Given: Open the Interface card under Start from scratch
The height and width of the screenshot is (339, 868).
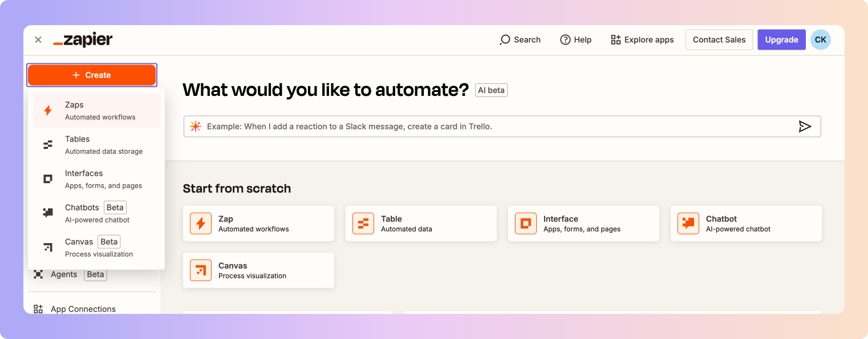Looking at the screenshot, I should [x=583, y=224].
